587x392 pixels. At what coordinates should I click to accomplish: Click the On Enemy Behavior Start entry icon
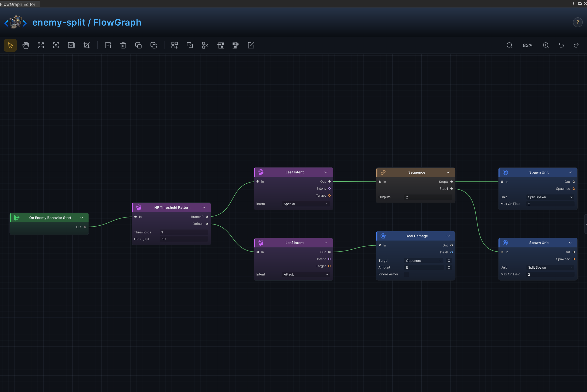pos(16,217)
